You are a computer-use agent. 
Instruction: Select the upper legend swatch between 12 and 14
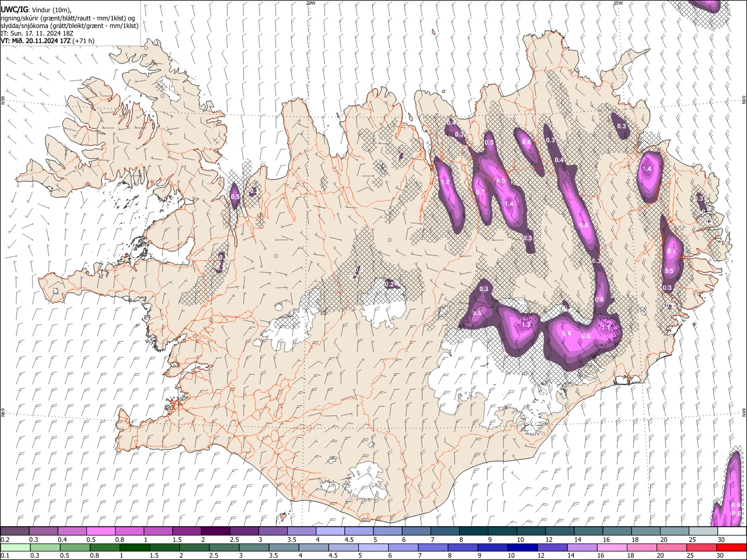pyautogui.click(x=560, y=531)
